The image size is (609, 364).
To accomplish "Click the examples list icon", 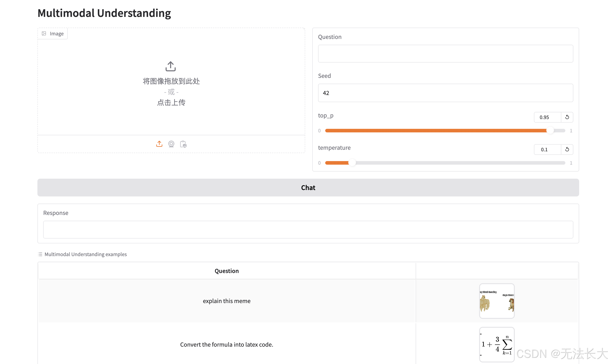I will tap(40, 254).
